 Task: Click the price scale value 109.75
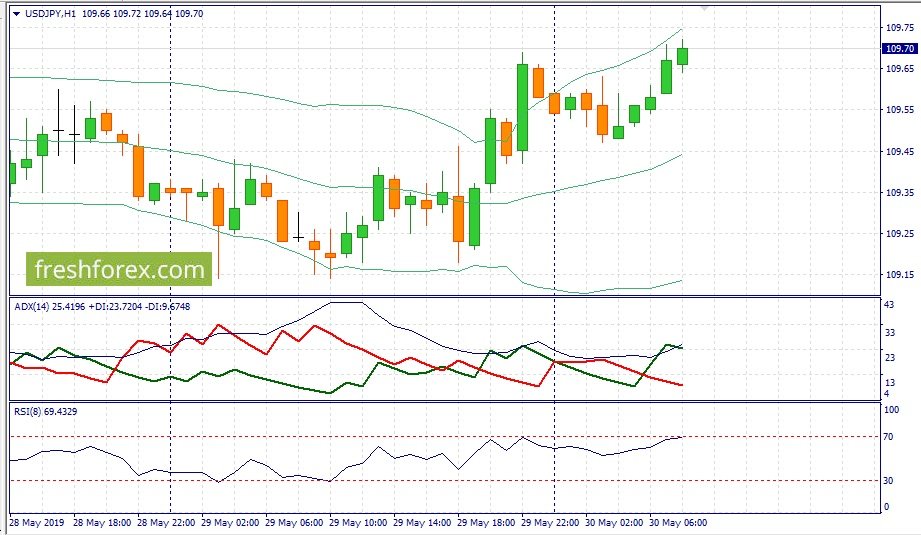click(900, 28)
